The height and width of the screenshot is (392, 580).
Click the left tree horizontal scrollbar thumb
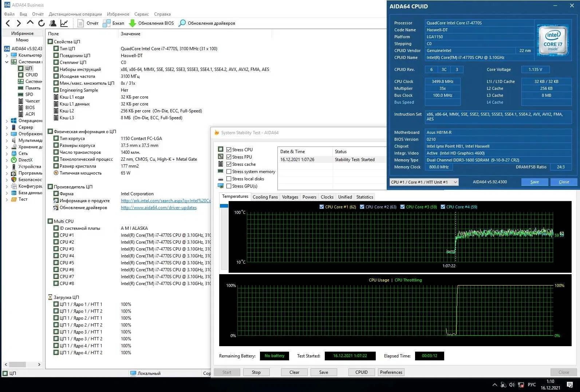17,364
